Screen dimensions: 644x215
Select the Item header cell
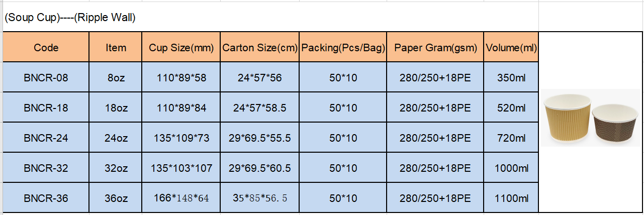point(116,48)
